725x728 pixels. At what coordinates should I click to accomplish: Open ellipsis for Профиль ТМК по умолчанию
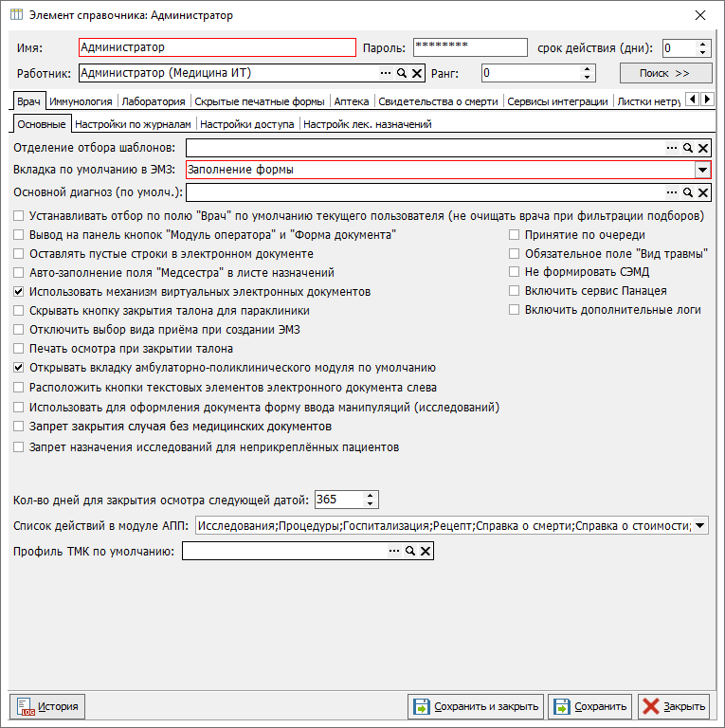click(x=394, y=551)
